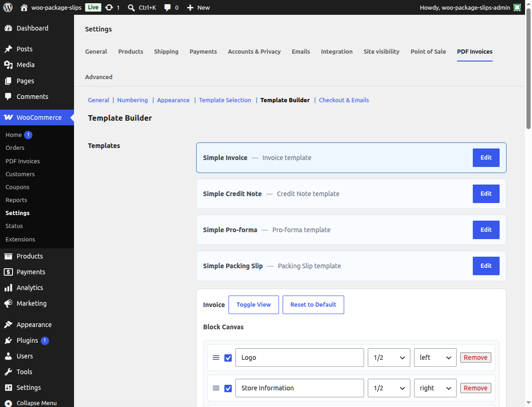Click the Settings sliders icon in the sidebar
The width and height of the screenshot is (532, 407).
pos(8,387)
